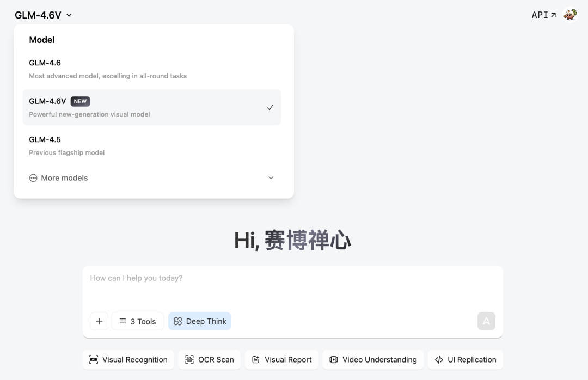
Task: Click the Visual Recognition shortcut
Action: pyautogui.click(x=128, y=360)
